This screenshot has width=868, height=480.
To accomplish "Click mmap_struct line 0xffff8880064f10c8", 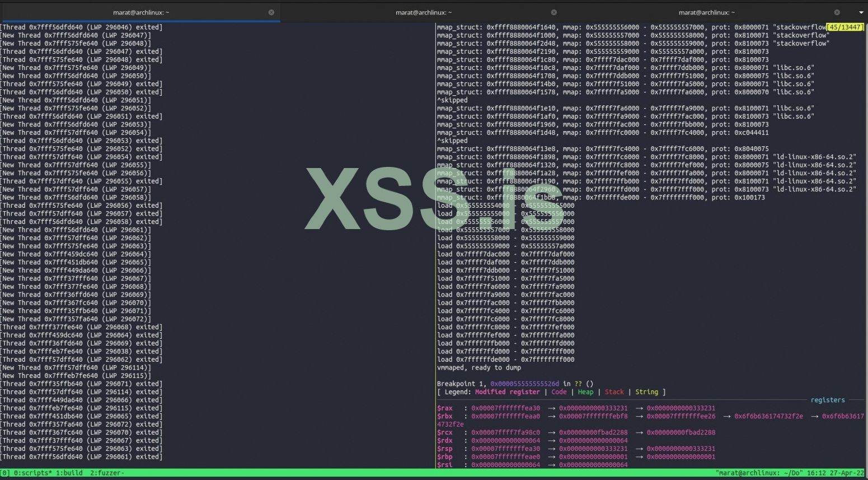I will pos(626,68).
